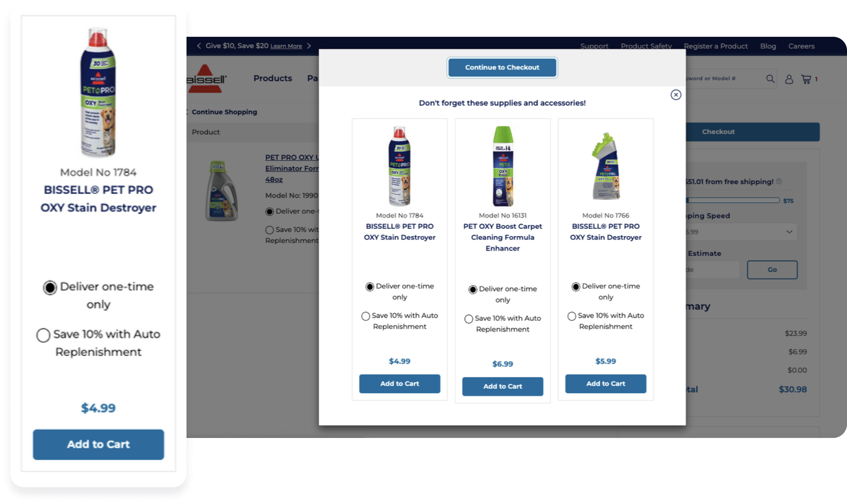Open the Support link in top bar
Screen dimensions: 847x504
pyautogui.click(x=594, y=46)
